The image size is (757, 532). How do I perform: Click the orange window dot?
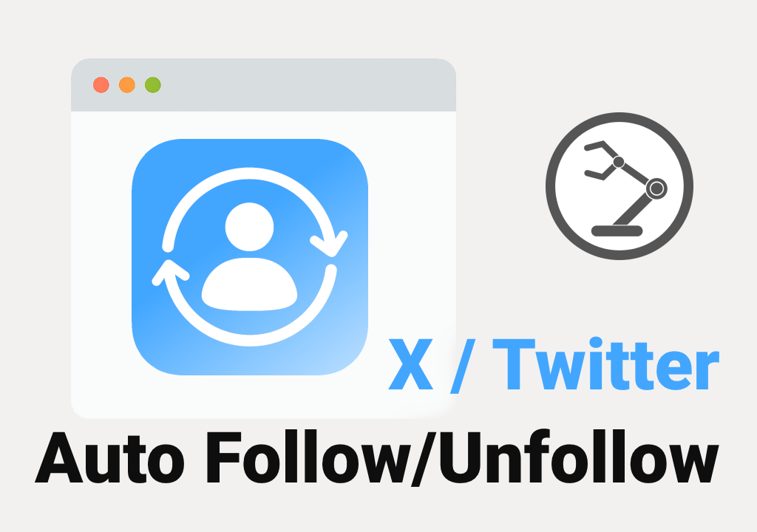[127, 85]
